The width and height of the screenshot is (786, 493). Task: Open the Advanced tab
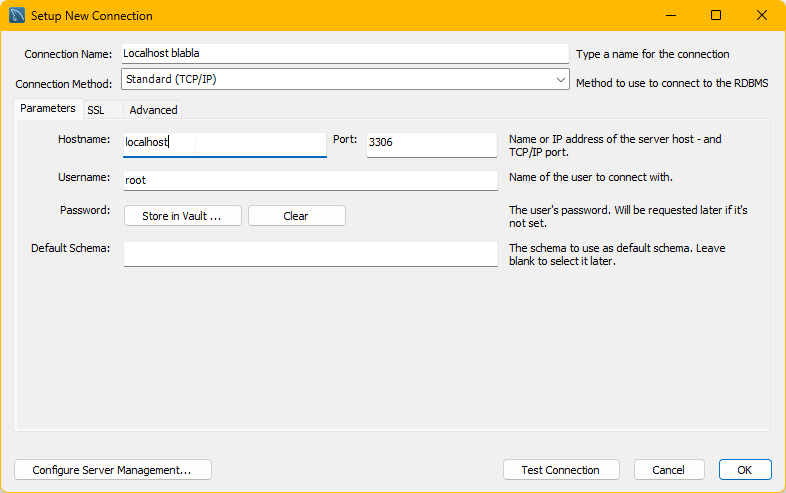coord(153,110)
